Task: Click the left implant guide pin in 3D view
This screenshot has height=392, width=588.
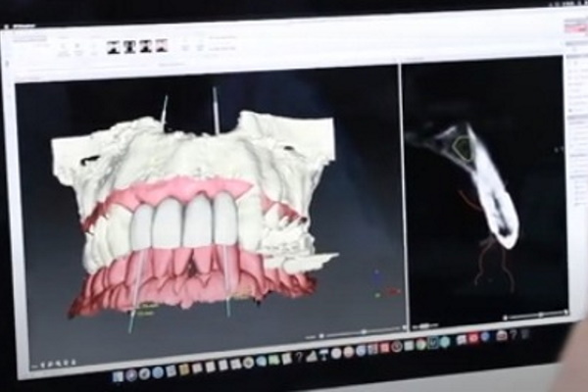Action: (x=164, y=110)
